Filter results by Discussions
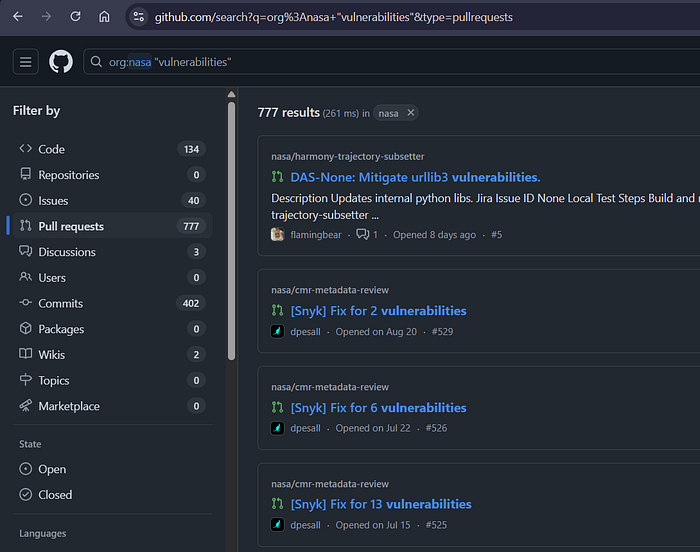 click(x=112, y=252)
